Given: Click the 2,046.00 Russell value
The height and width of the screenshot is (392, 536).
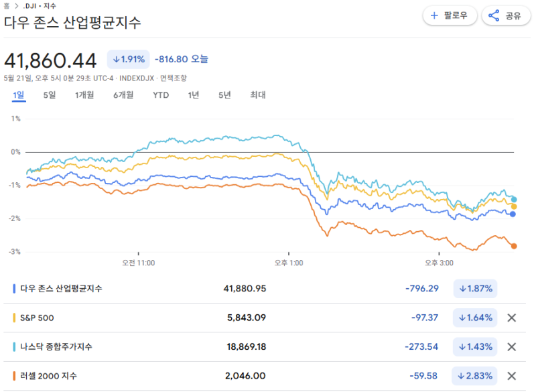Looking at the screenshot, I should point(245,376).
